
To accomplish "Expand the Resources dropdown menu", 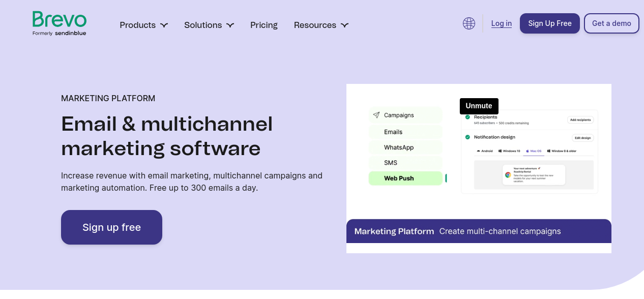I will 320,25.
